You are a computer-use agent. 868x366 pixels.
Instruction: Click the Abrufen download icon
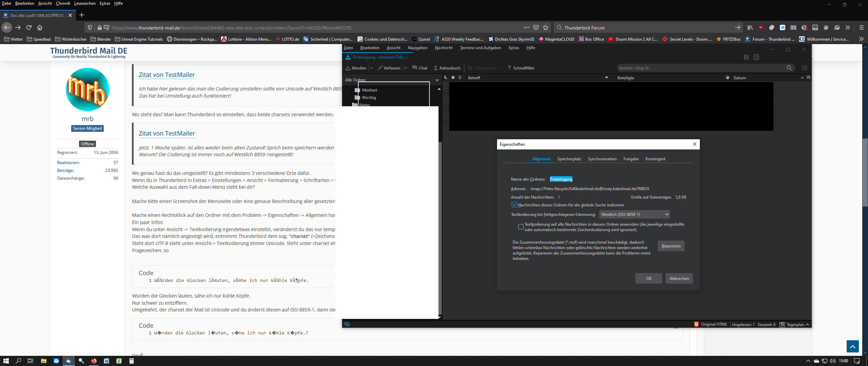tap(348, 68)
